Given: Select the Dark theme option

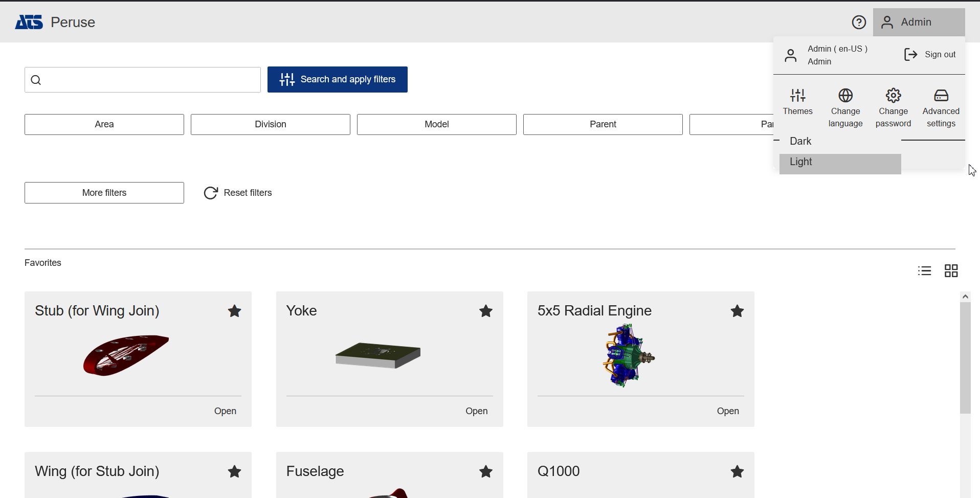Looking at the screenshot, I should point(800,141).
